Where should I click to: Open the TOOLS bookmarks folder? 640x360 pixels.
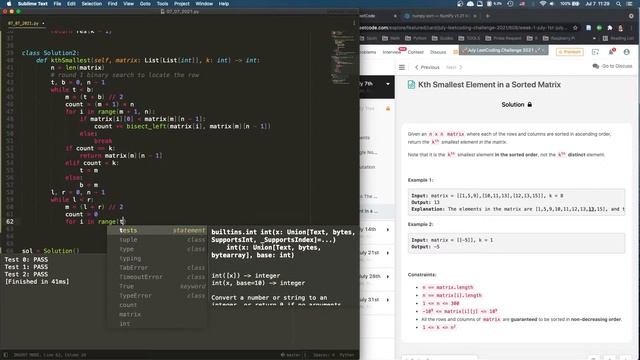(x=469, y=38)
